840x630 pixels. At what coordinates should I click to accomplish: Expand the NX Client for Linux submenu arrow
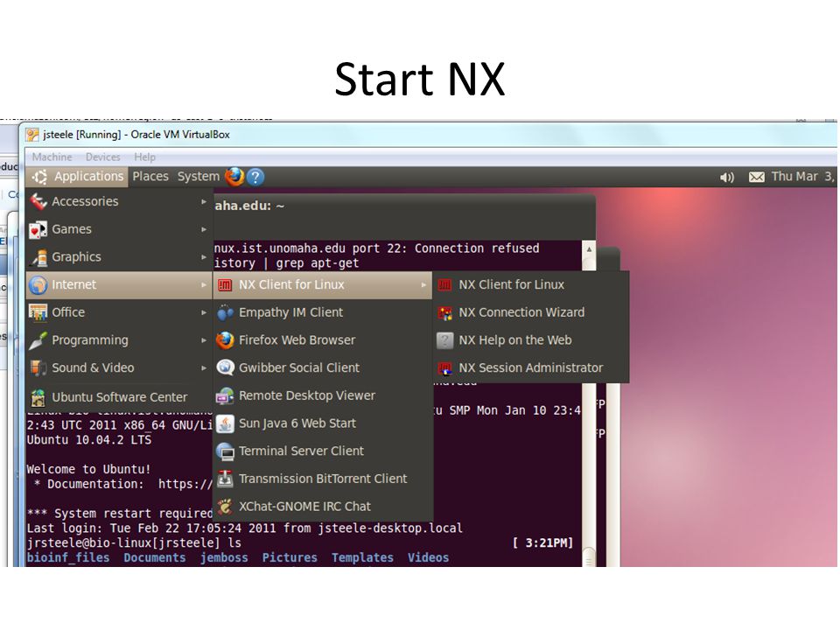(423, 285)
